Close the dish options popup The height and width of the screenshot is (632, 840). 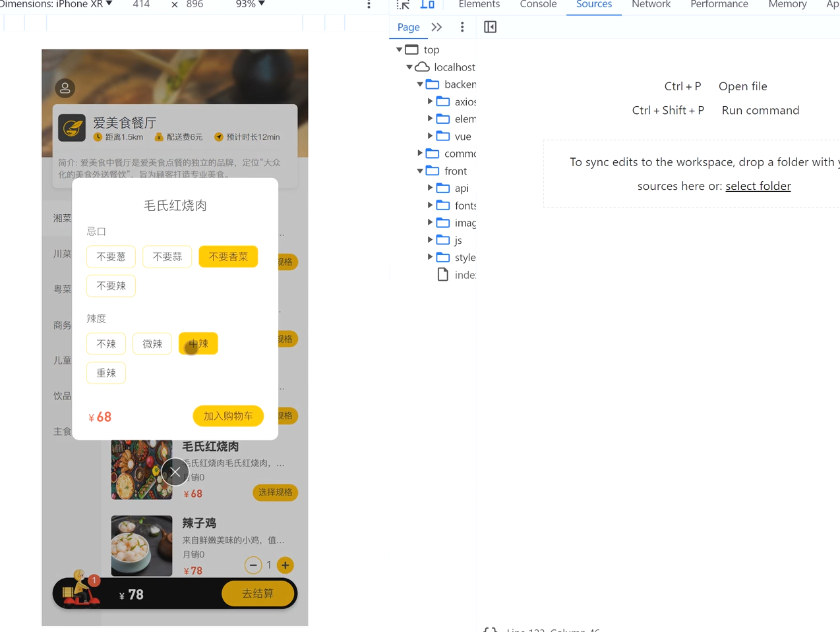click(175, 472)
